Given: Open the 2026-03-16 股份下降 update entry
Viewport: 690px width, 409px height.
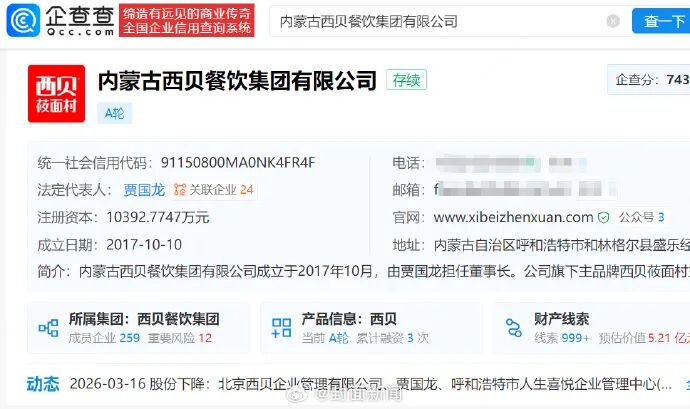Looking at the screenshot, I should [371, 384].
